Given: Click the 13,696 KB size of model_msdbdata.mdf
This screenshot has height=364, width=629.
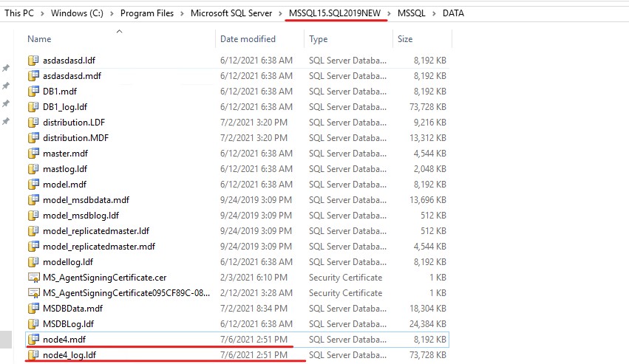Looking at the screenshot, I should [428, 200].
